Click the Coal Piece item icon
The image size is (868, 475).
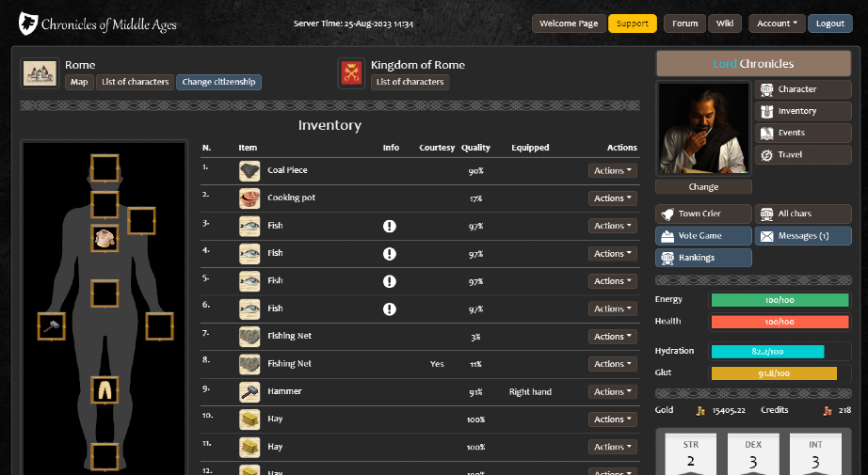[x=249, y=171]
